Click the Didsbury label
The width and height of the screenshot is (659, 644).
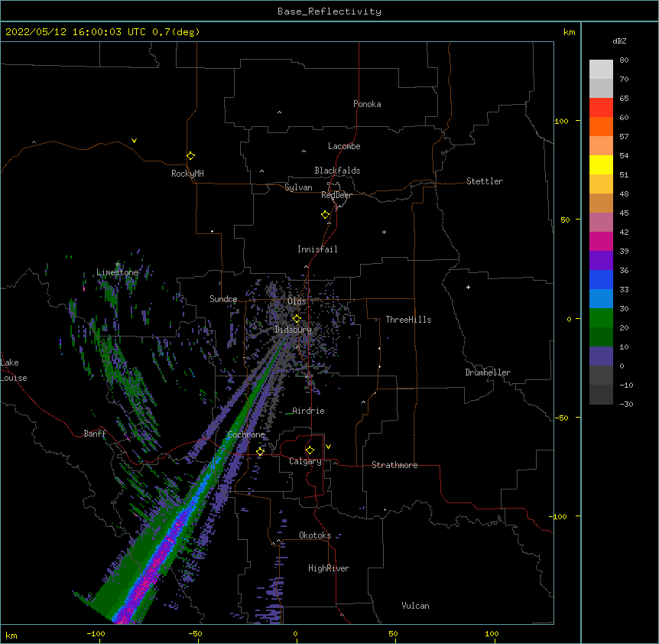click(293, 330)
